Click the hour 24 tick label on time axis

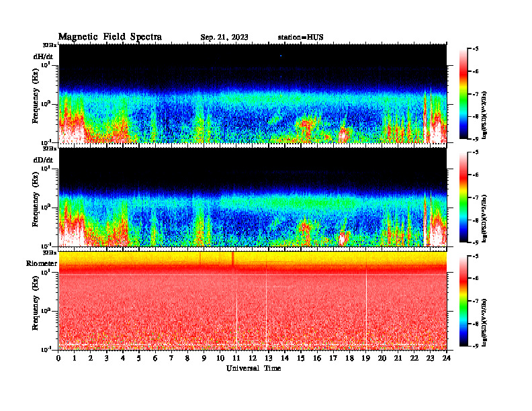click(447, 358)
